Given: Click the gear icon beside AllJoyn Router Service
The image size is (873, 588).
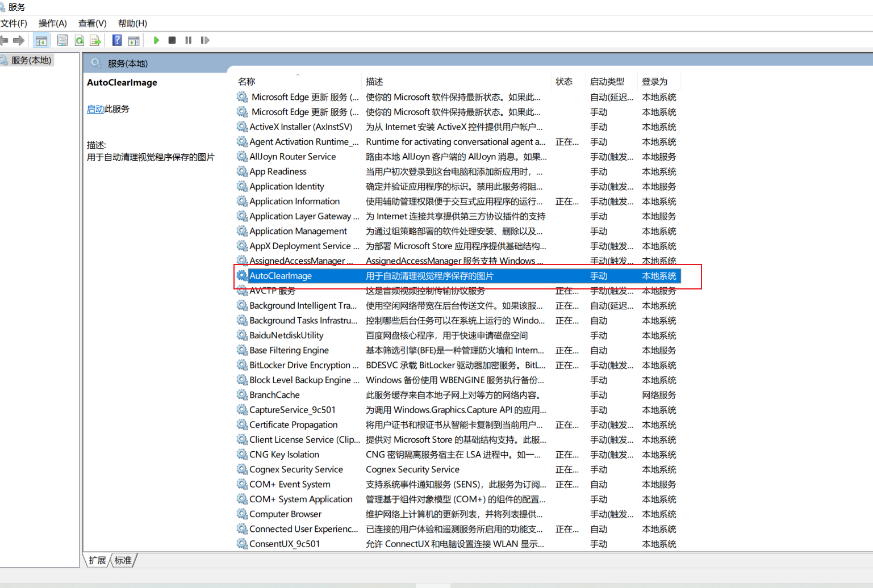Looking at the screenshot, I should (243, 156).
